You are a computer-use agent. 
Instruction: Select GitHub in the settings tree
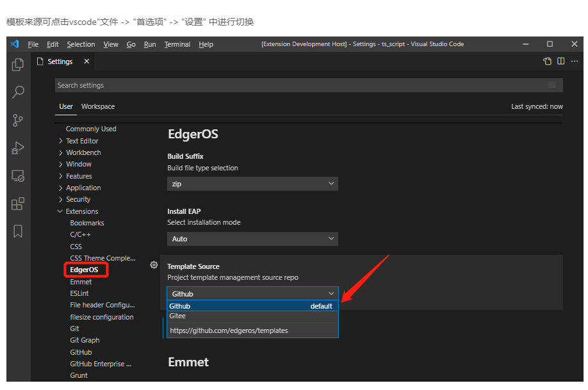click(81, 352)
